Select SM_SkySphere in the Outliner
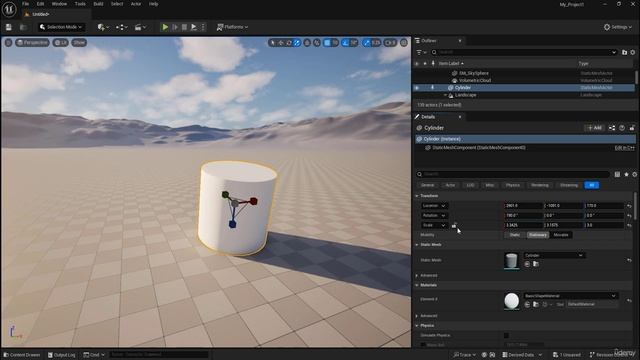The width and height of the screenshot is (640, 360). point(473,73)
